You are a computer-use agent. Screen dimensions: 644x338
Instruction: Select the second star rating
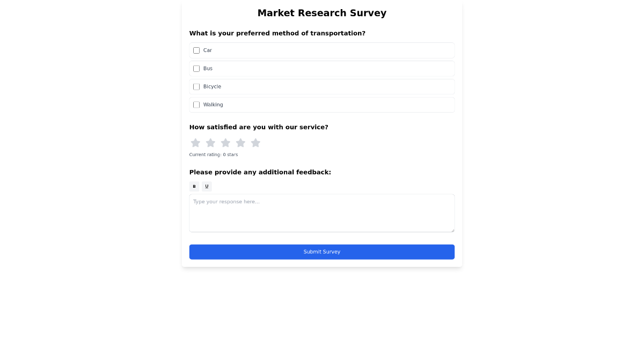[210, 143]
